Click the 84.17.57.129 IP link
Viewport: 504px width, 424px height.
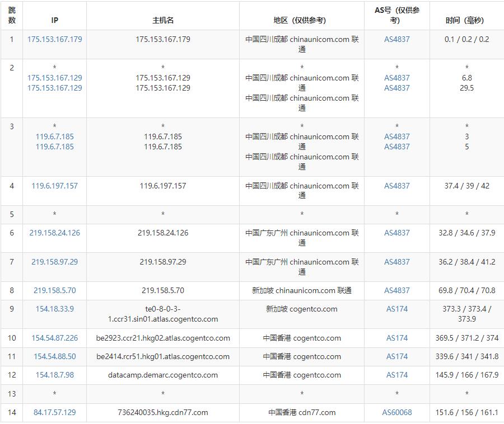tap(55, 412)
